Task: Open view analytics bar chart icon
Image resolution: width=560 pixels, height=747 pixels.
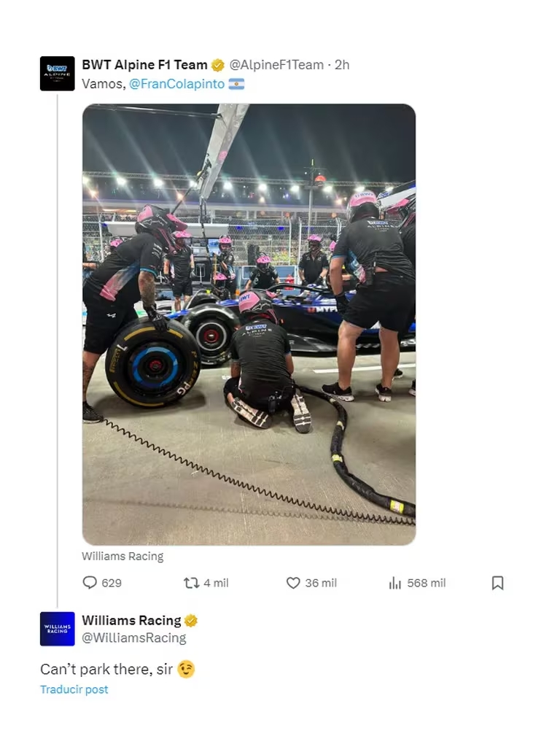Action: (x=394, y=583)
